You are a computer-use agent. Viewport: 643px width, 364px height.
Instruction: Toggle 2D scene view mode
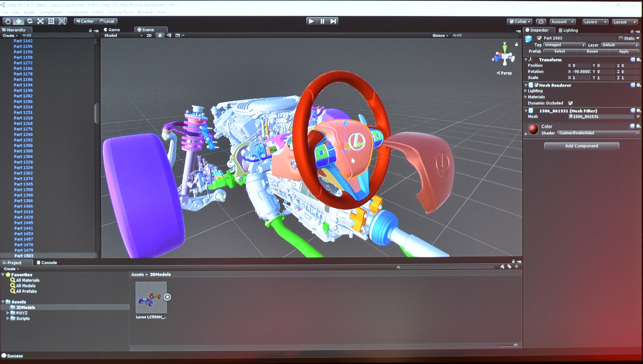click(149, 35)
